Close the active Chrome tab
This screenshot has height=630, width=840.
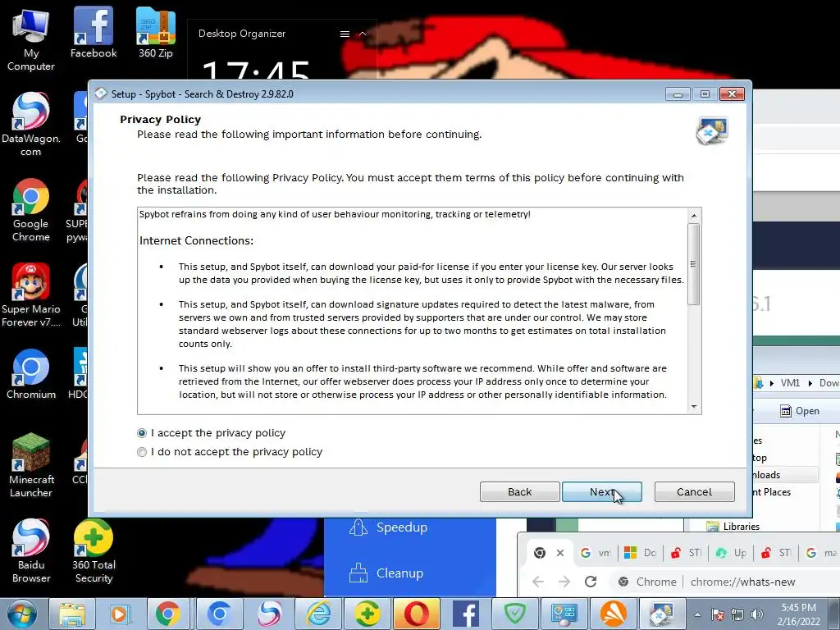click(x=560, y=553)
